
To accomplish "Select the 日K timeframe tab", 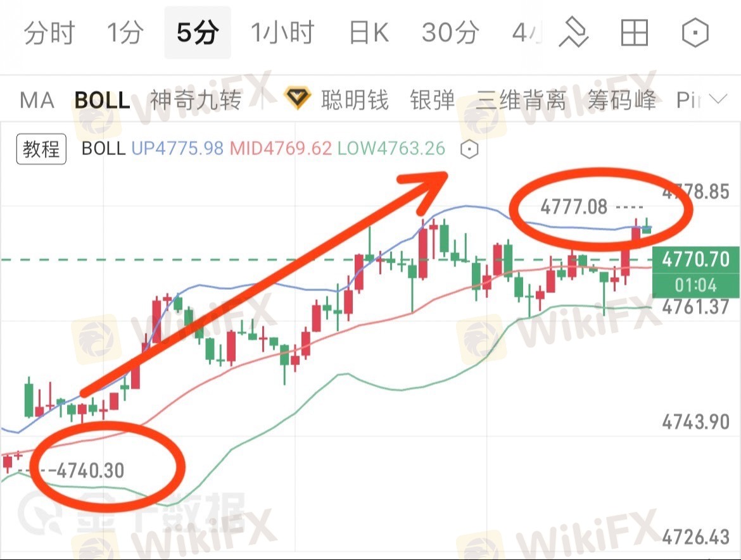I will coord(369,33).
